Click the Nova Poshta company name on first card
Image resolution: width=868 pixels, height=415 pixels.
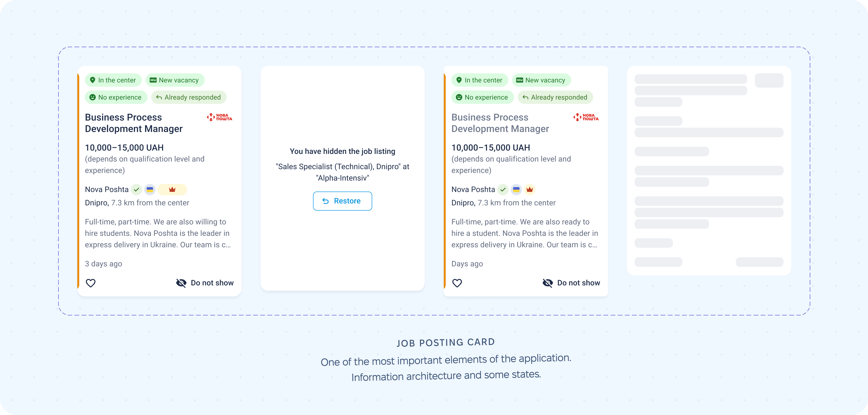(x=107, y=189)
